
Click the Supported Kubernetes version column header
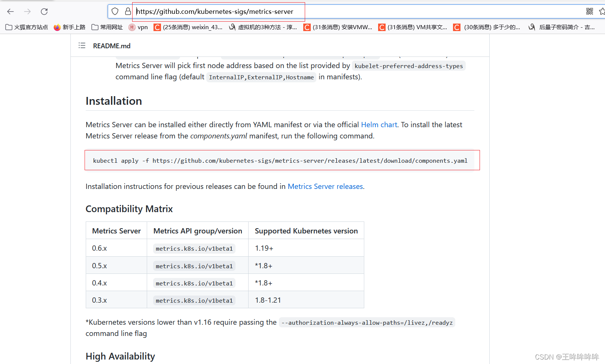tap(306, 231)
